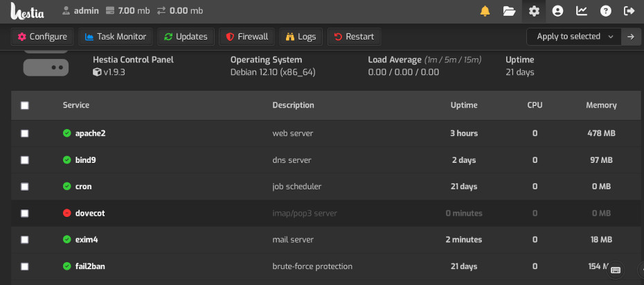Viewport: 644px width, 285px height.
Task: Click the web server description
Action: click(x=293, y=133)
